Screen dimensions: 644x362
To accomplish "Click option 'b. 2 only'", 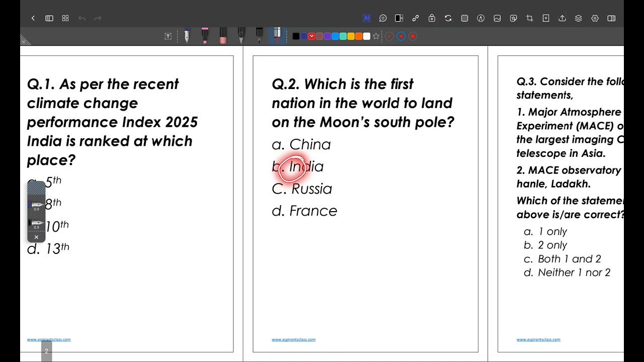I will coord(545,245).
